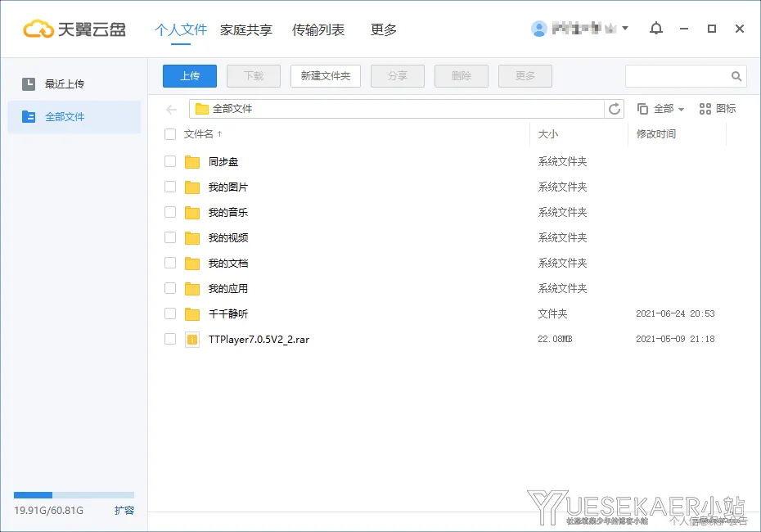Select the 我的音乐 file name
This screenshot has height=532, width=761.
228,212
